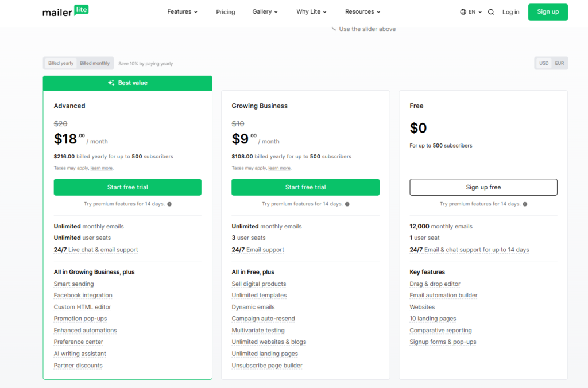
Task: Click the Log in link
Action: (x=510, y=12)
